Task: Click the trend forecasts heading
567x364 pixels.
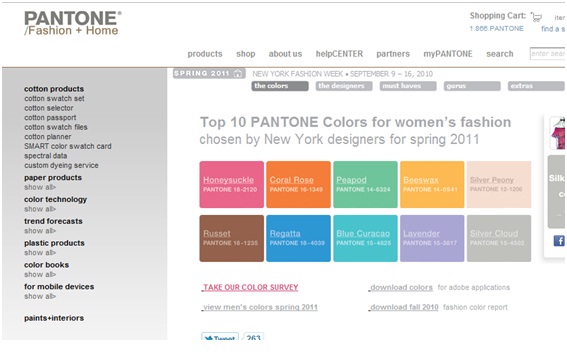Action: click(53, 221)
